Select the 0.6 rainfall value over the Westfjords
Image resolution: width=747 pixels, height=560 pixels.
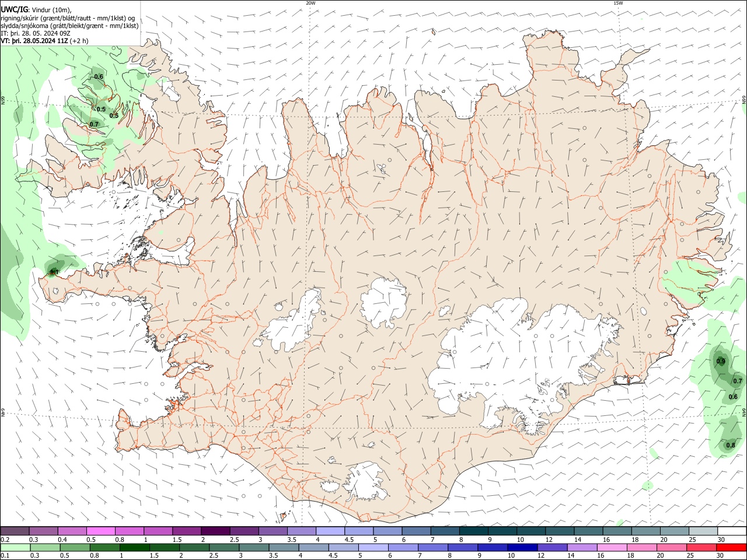coord(99,77)
